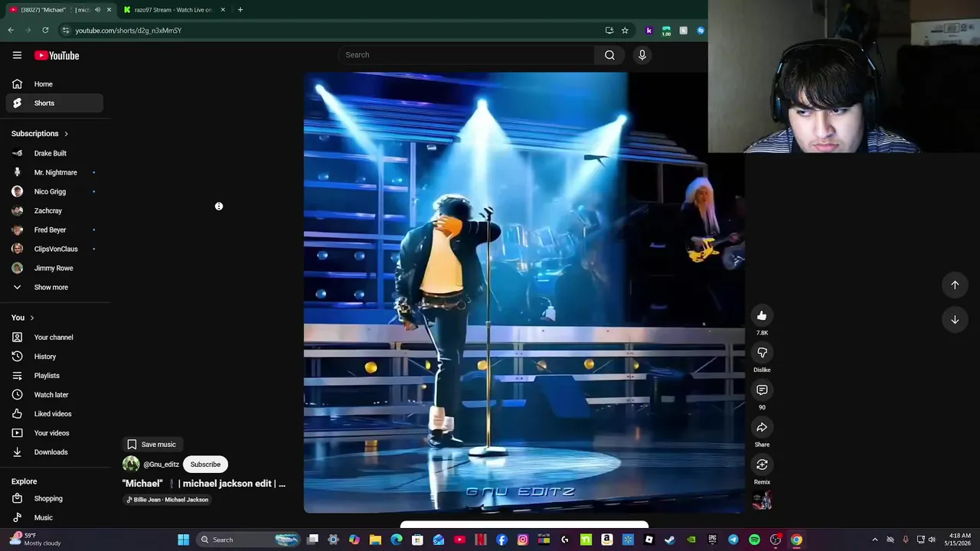Click into the YouTube search field

click(466, 55)
